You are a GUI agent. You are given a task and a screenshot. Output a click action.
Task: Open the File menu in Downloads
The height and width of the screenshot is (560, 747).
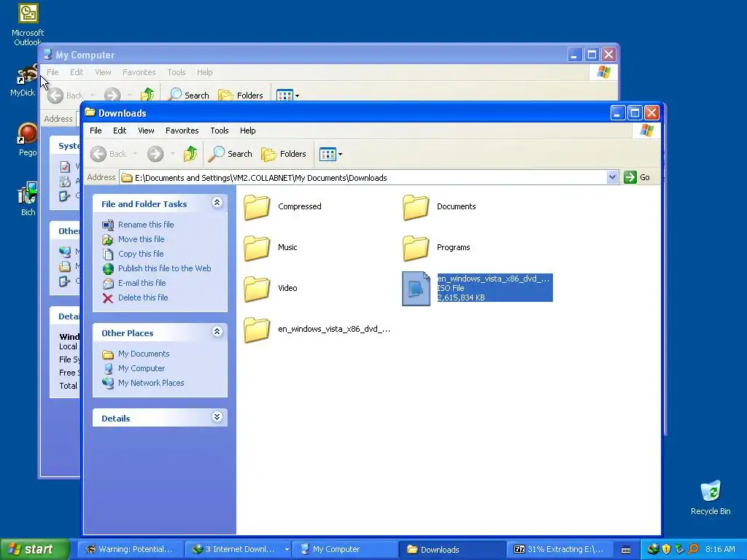pos(96,131)
